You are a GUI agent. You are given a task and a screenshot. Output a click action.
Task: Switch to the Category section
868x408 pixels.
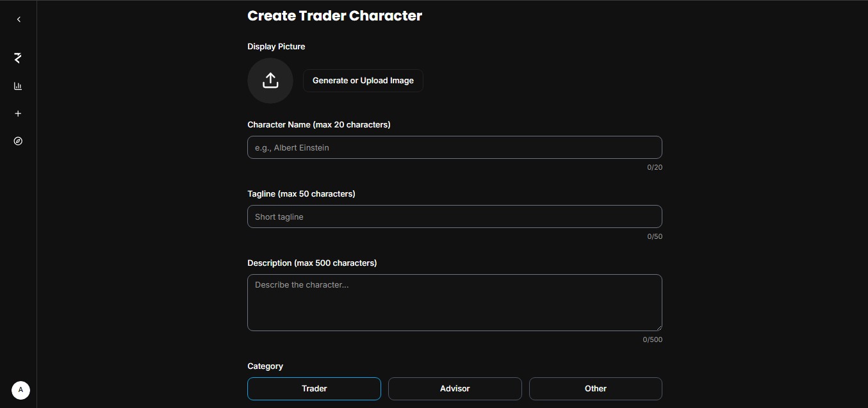click(265, 366)
